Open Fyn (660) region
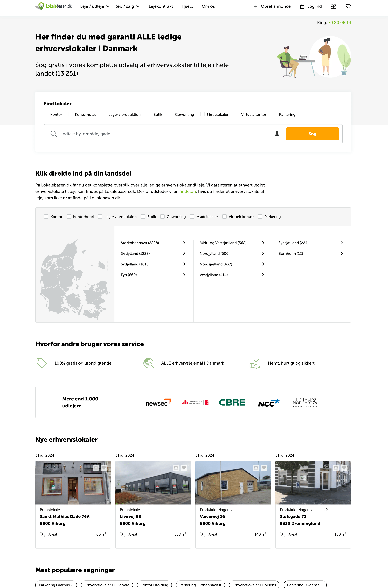Viewport: 388px width, 588px height. 153,275
